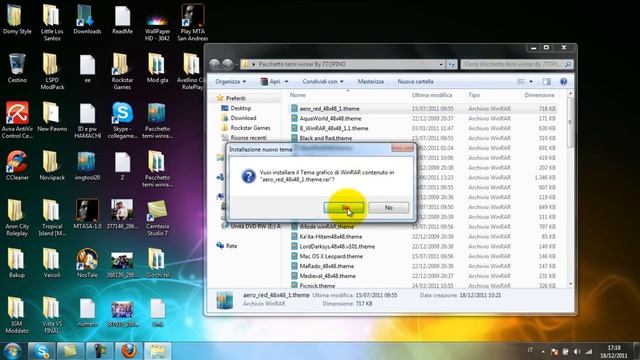Click the Apri toolbar button
Image resolution: width=640 pixels, height=360 pixels.
point(271,82)
